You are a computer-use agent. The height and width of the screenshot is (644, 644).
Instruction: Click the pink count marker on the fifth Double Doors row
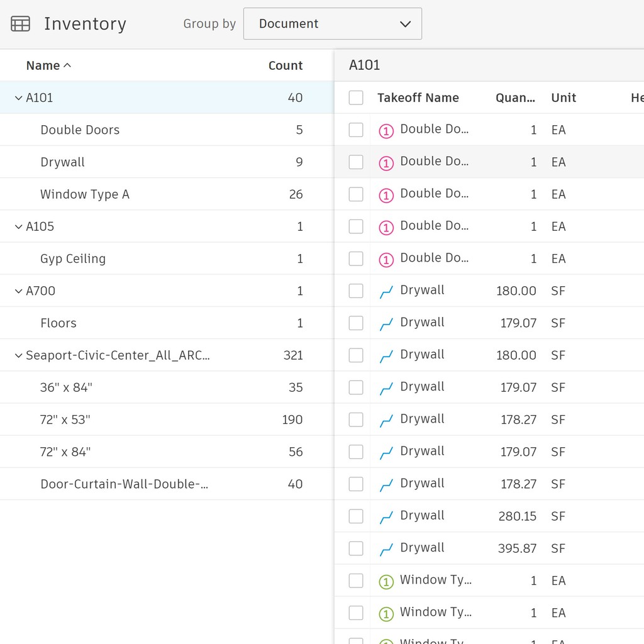tap(386, 258)
